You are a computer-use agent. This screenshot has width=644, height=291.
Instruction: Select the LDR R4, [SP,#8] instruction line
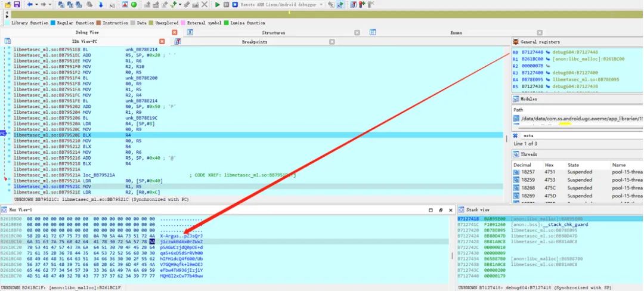(258, 123)
